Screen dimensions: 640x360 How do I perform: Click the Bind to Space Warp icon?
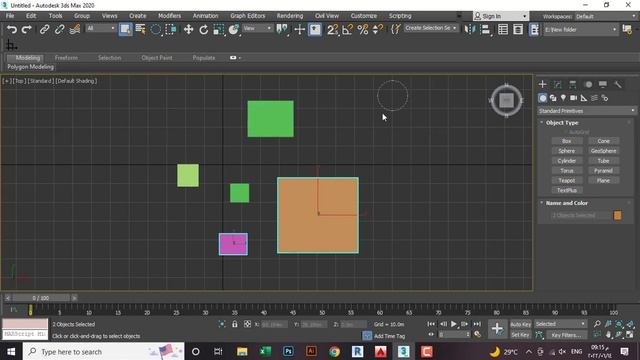click(x=74, y=29)
